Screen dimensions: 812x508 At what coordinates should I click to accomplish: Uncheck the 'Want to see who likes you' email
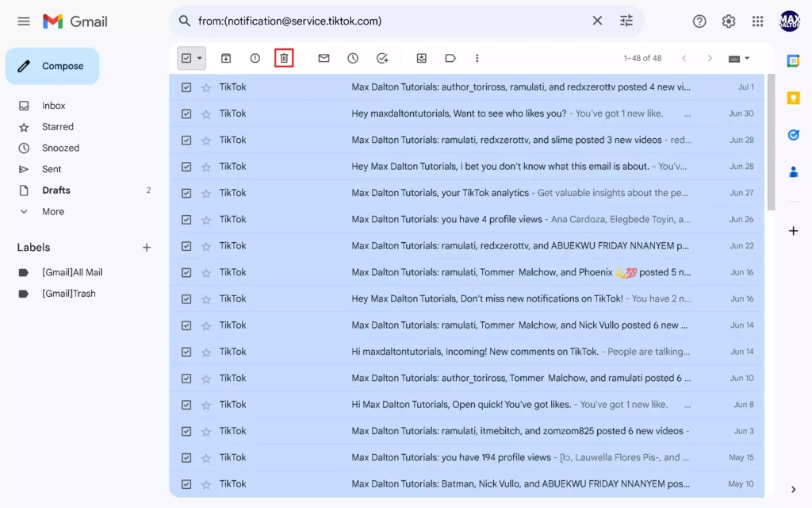(186, 114)
